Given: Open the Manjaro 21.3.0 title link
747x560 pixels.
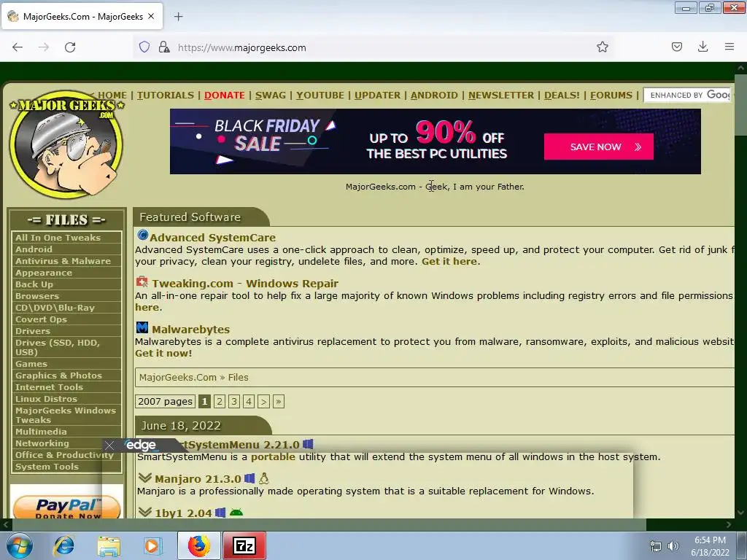Looking at the screenshot, I should click(198, 478).
